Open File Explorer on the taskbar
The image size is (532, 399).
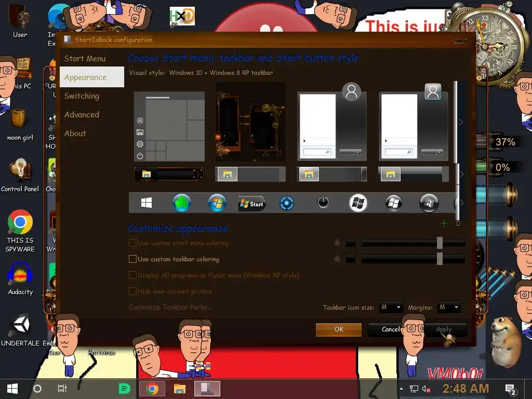179,389
